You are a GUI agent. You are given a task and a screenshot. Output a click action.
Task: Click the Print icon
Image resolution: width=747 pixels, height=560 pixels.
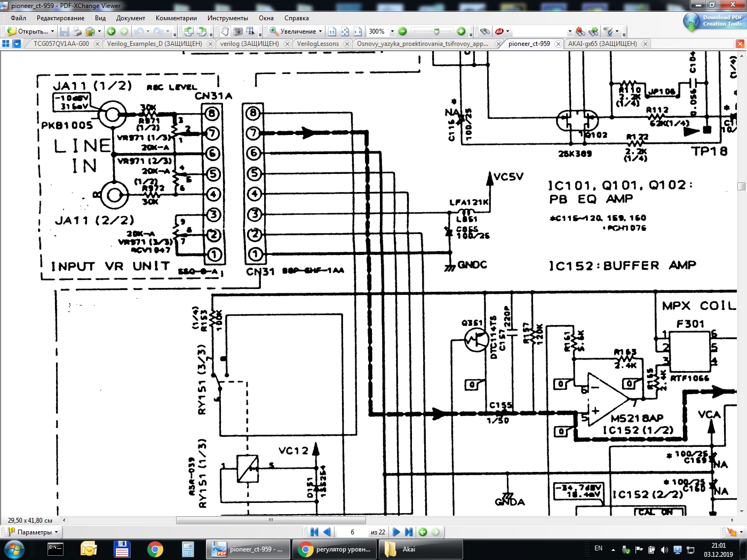coord(77,31)
